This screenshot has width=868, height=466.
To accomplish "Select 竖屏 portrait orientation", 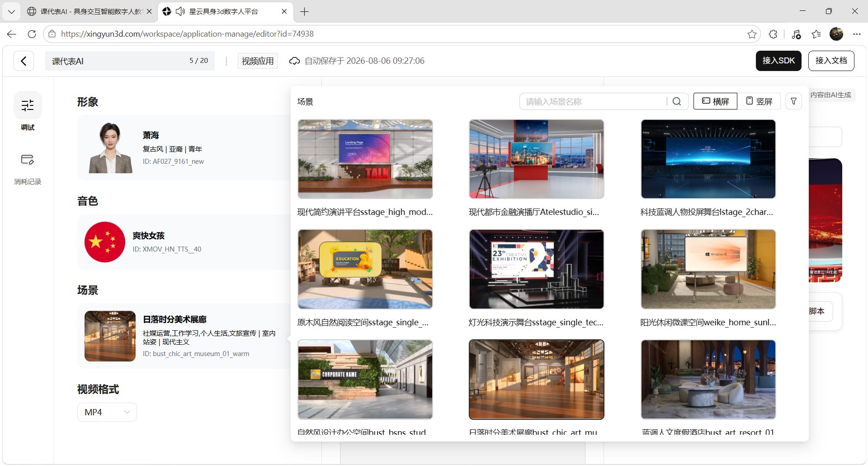I will coord(759,101).
